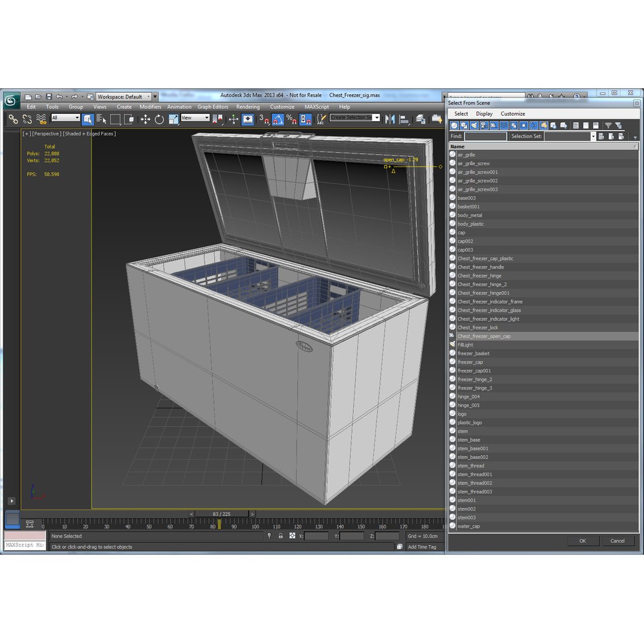Toggle Display Bone Objects filter in dialog
Screen dimensions: 644x644
coord(534,125)
